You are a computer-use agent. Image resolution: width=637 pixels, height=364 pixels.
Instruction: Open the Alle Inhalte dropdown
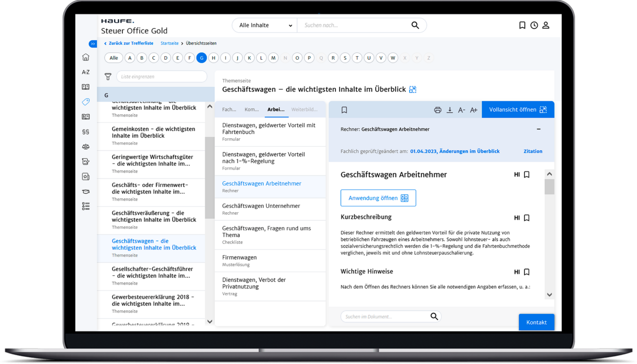coord(265,25)
